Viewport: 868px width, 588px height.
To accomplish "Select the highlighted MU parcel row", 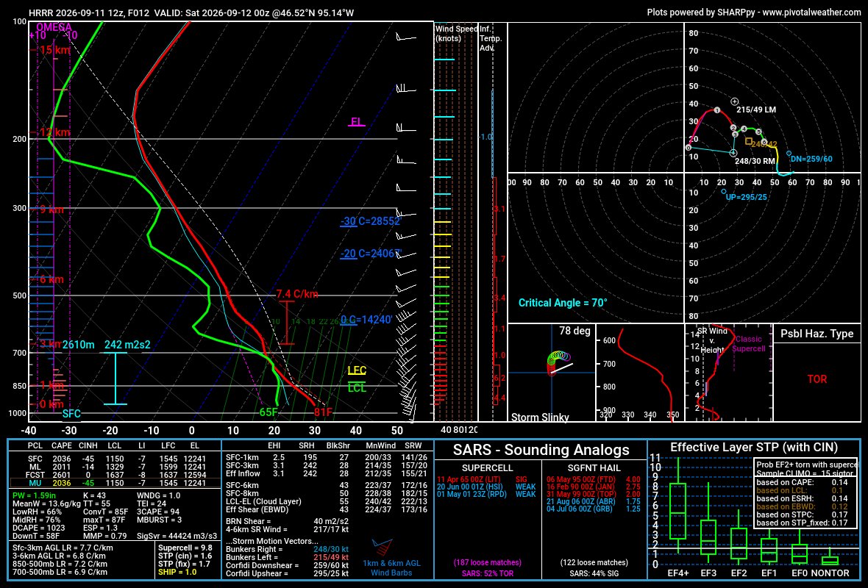I will (115, 483).
